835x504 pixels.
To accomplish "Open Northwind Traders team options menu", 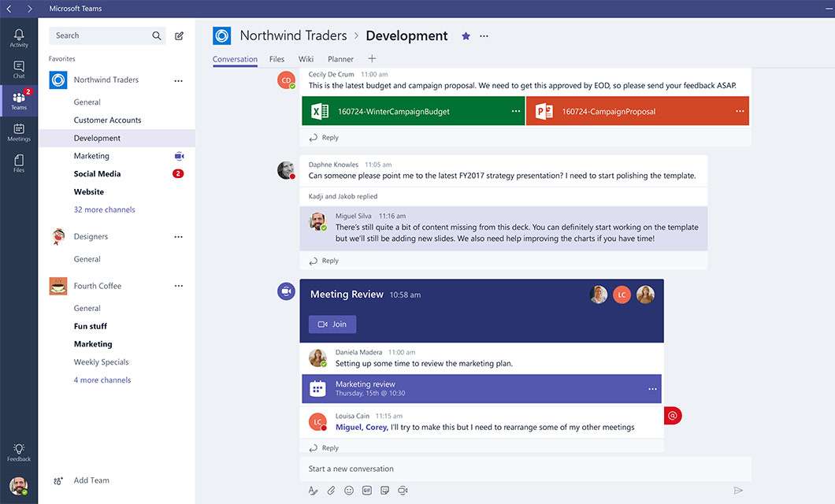I will click(179, 80).
